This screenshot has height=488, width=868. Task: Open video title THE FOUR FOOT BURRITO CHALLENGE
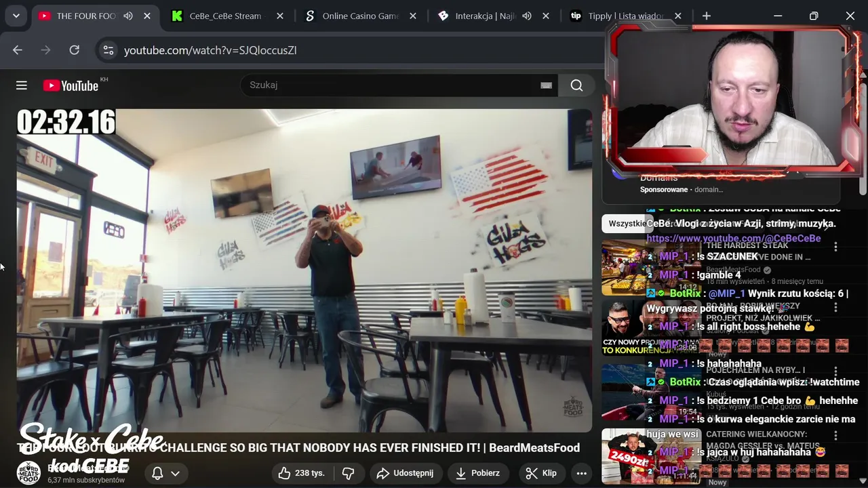pos(298,448)
